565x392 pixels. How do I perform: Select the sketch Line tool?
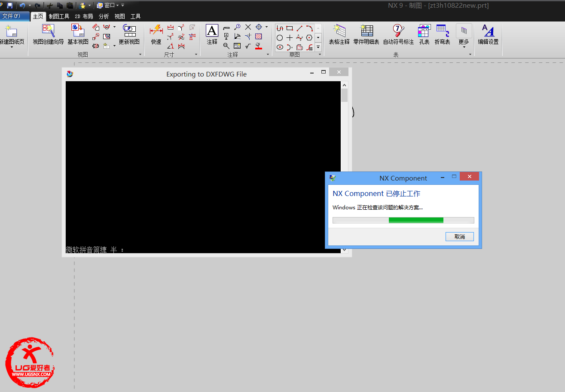[x=299, y=28]
